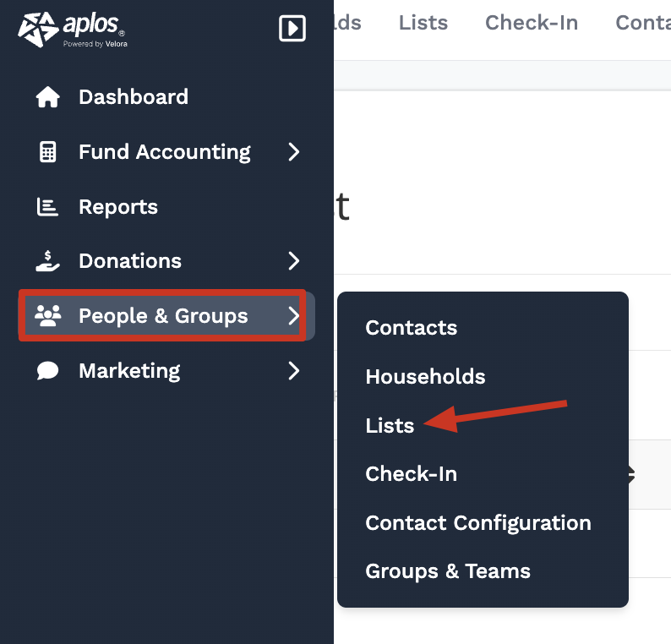Go to Contact Configuration in submenu

[x=477, y=523]
